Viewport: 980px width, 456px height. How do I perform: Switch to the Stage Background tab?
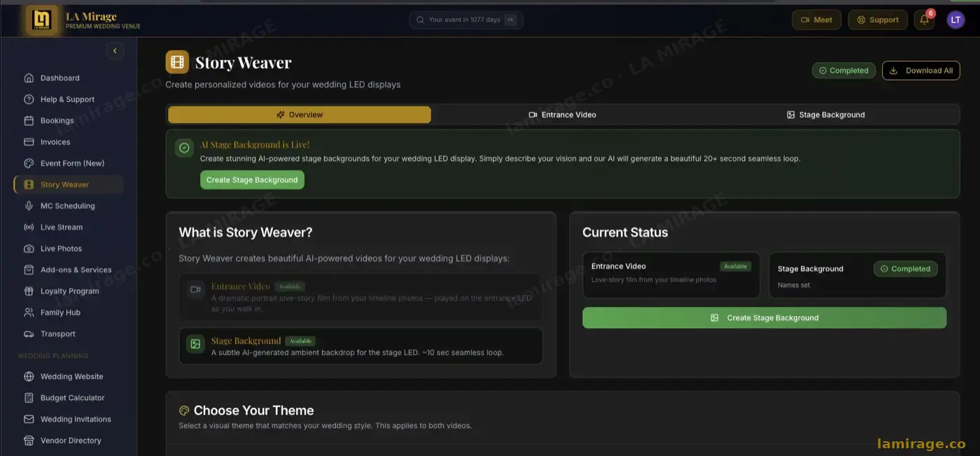pyautogui.click(x=826, y=115)
